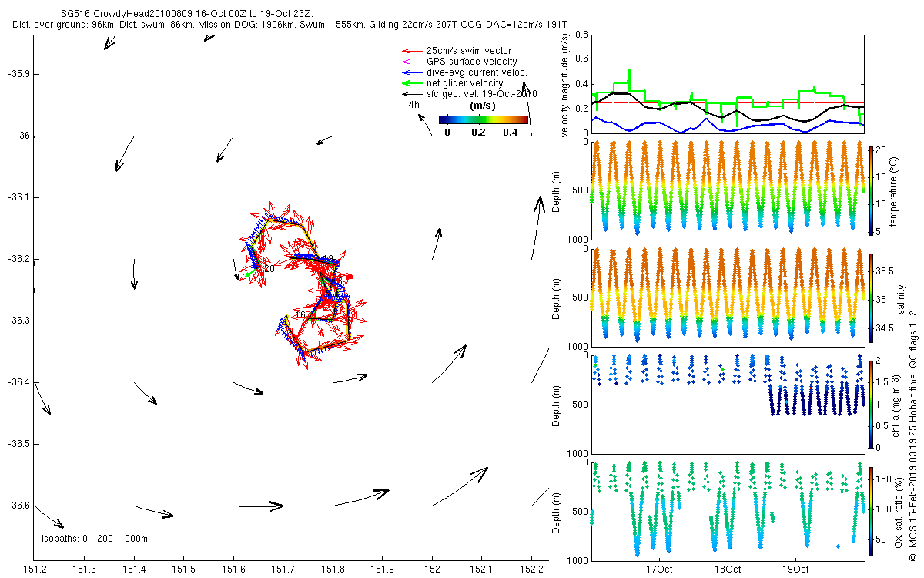
Task: Click the longitude tick label '151.2'
Action: [x=35, y=570]
